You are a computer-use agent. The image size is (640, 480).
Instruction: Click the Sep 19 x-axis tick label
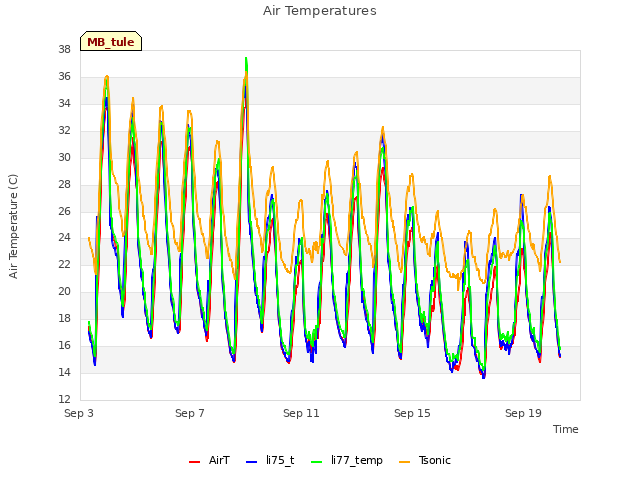523,413
